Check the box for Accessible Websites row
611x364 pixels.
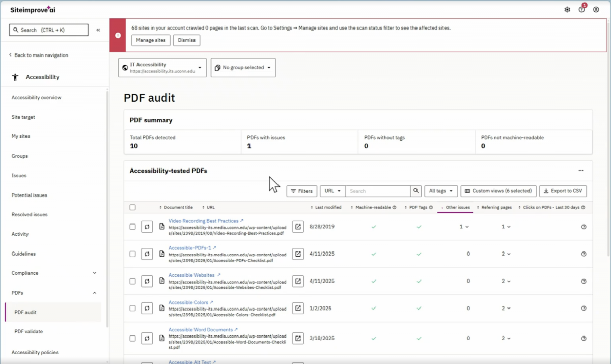(132, 281)
